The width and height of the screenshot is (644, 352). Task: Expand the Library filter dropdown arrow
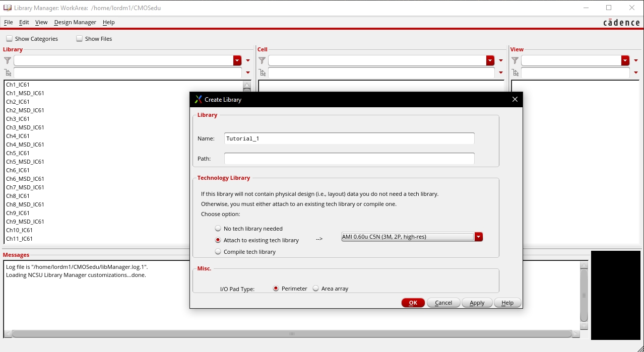[x=237, y=60]
